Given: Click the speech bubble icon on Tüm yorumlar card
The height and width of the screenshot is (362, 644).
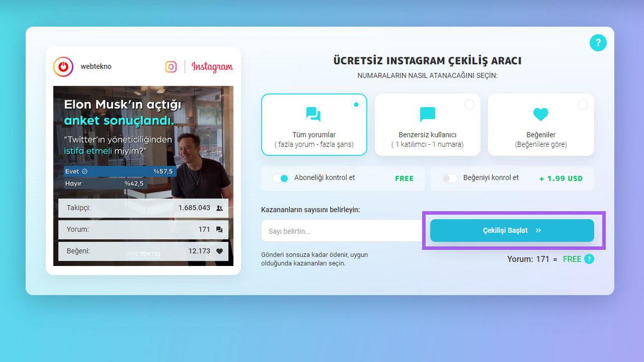Looking at the screenshot, I should point(313,115).
